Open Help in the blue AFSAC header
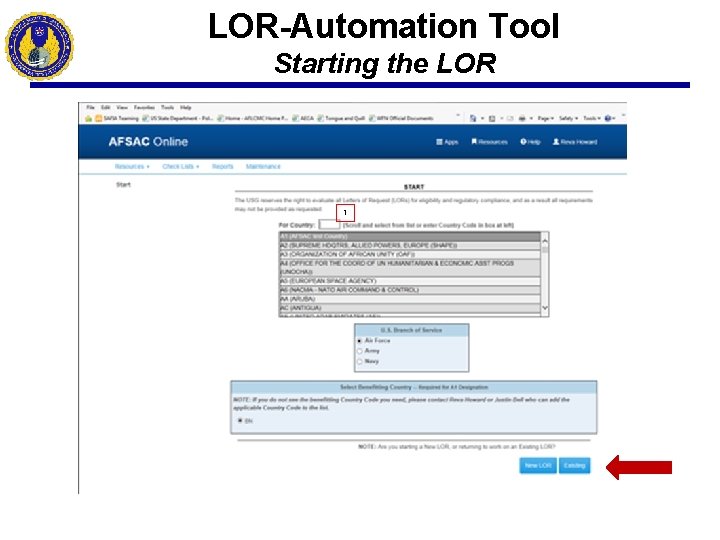Screen dimensions: 720x540 [x=530, y=142]
